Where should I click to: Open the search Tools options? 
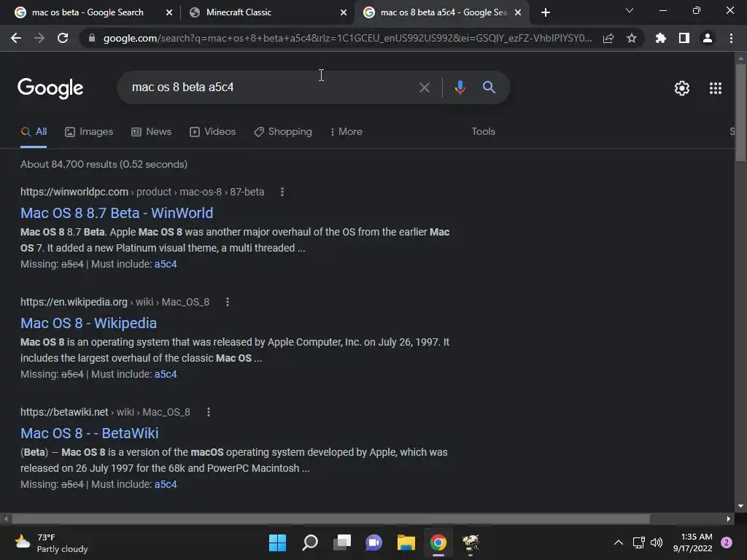[483, 132]
